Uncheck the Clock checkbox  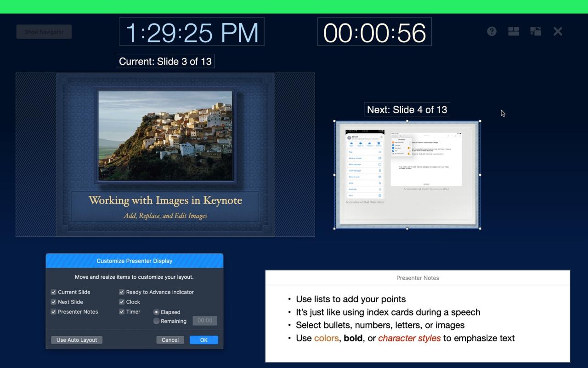click(122, 302)
